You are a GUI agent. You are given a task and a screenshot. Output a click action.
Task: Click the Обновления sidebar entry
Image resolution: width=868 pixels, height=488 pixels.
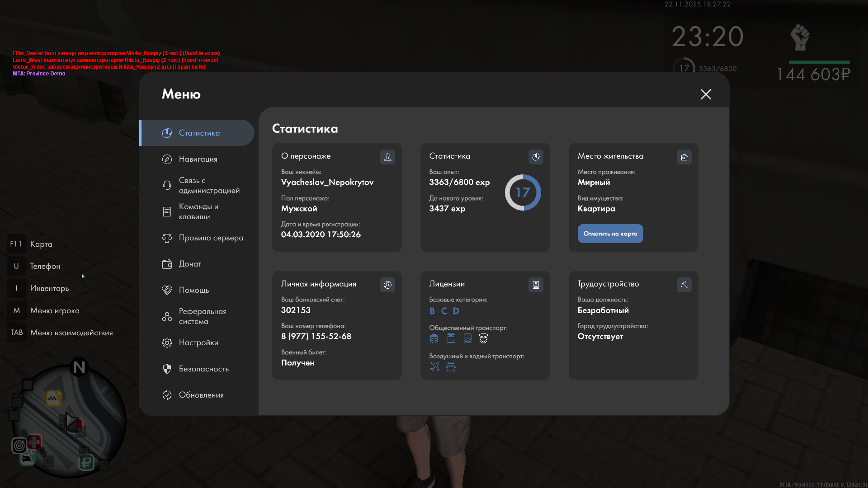201,395
